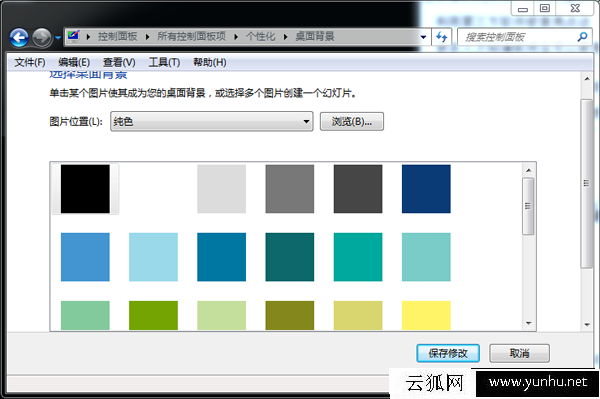Open the 编辑(E) menu
Image resolution: width=600 pixels, height=399 pixels.
[74, 62]
